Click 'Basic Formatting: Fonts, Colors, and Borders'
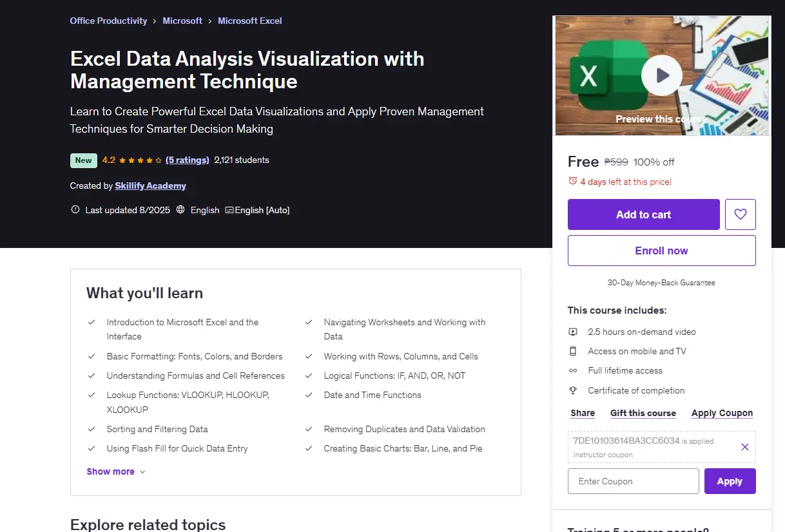785x532 pixels. coord(195,356)
